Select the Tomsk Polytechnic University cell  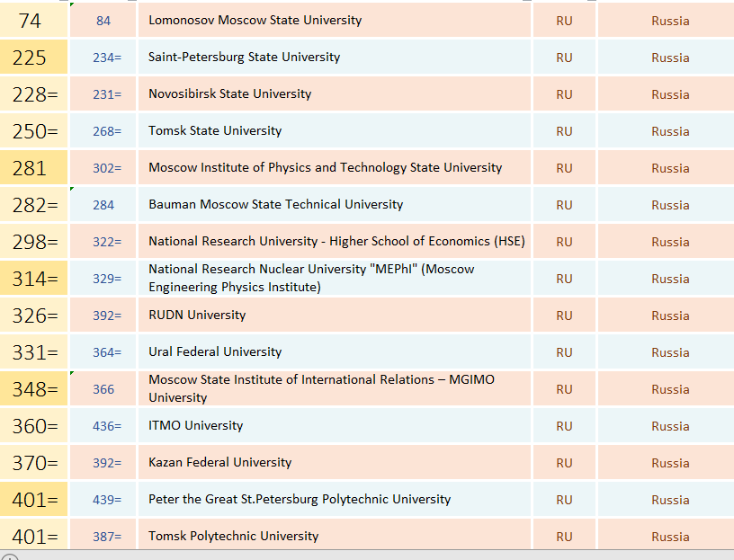coord(335,534)
